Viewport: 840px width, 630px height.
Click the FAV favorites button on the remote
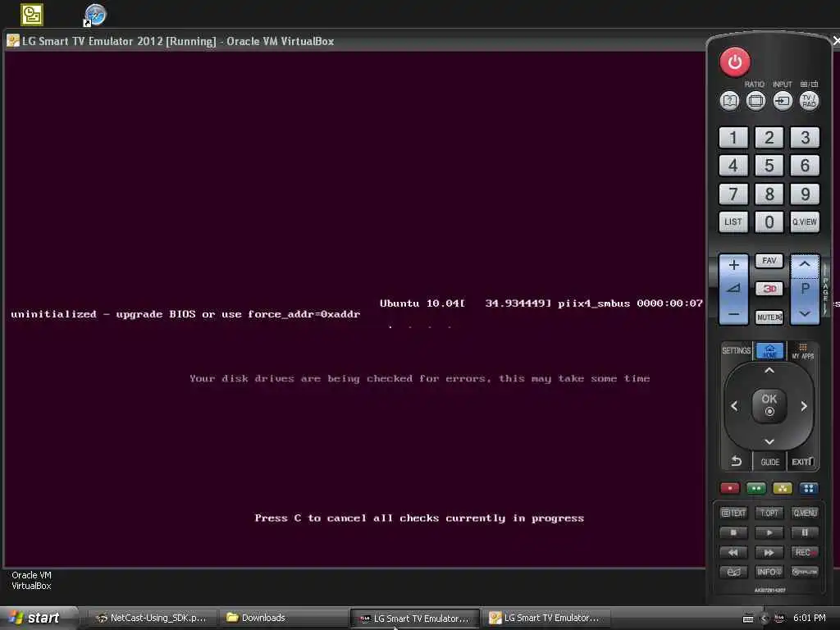click(769, 261)
